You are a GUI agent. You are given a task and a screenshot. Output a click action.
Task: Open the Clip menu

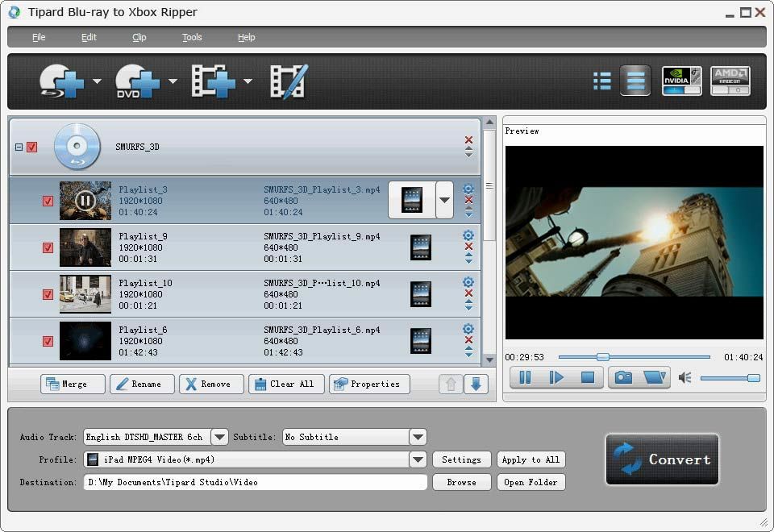click(x=139, y=38)
